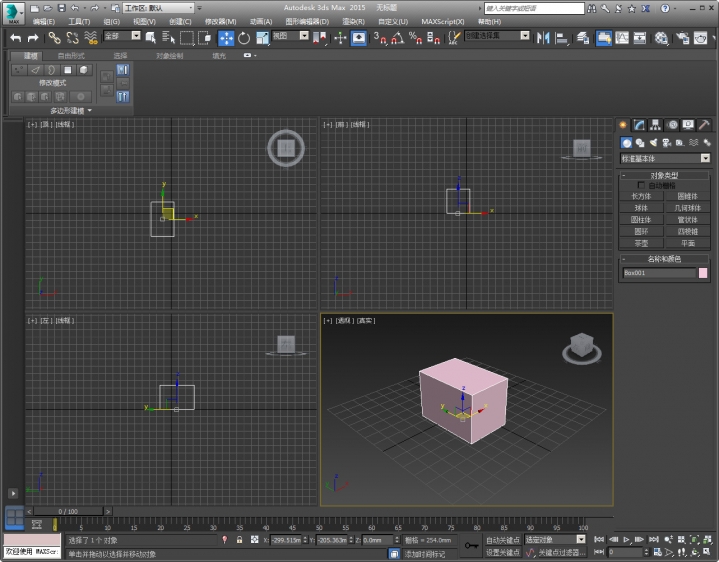Click the Mirror tool icon
Screen dimensions: 719x562
point(543,38)
